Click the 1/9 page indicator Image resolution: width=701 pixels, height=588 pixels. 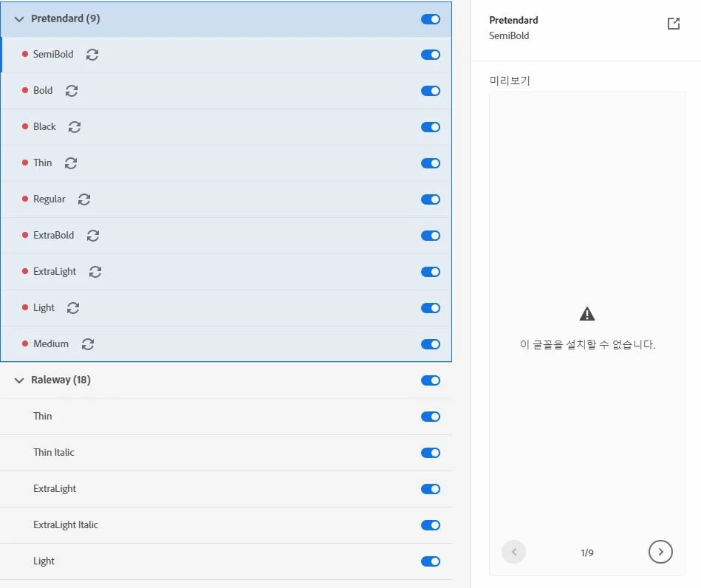[587, 553]
